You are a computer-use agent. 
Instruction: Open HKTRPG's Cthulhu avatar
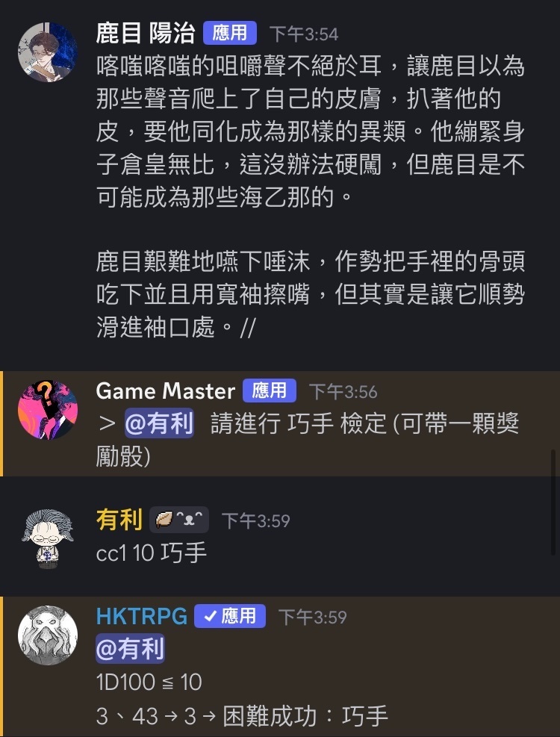(x=48, y=635)
